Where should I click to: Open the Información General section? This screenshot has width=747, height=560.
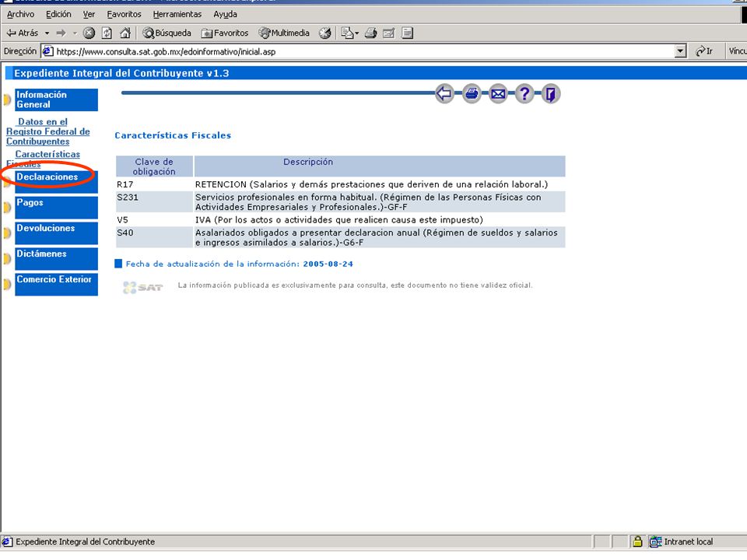(56, 100)
